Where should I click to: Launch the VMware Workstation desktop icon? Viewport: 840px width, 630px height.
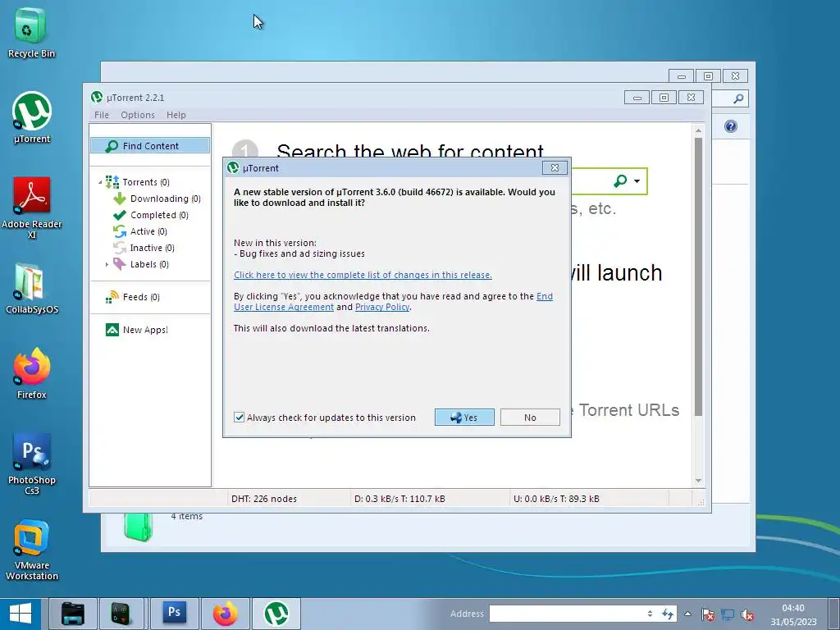coord(32,550)
